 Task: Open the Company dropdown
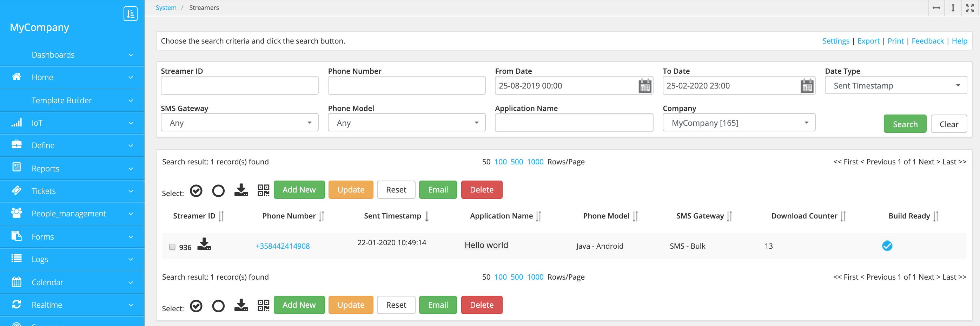pos(739,123)
